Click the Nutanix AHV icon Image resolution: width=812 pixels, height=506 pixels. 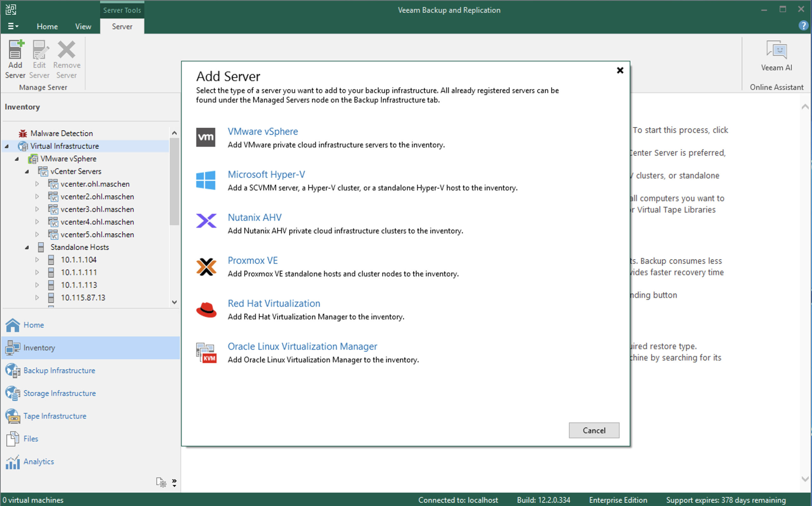coord(206,221)
